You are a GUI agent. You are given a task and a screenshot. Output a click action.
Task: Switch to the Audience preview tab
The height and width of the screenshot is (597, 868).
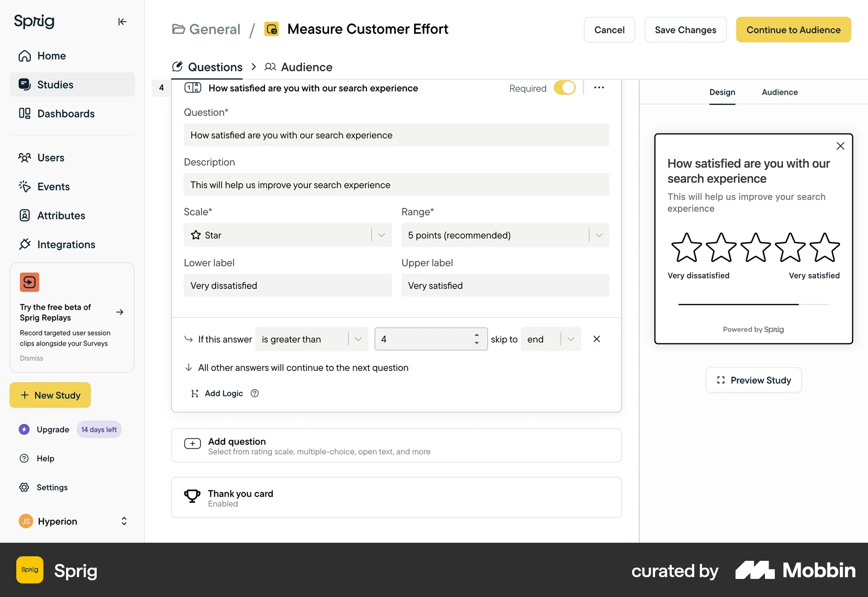(779, 92)
